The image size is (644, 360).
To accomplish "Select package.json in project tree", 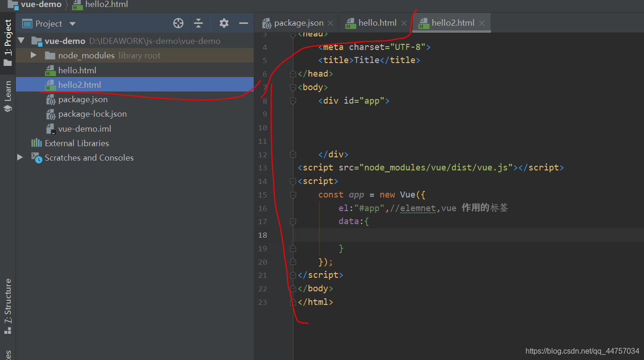I will point(83,99).
